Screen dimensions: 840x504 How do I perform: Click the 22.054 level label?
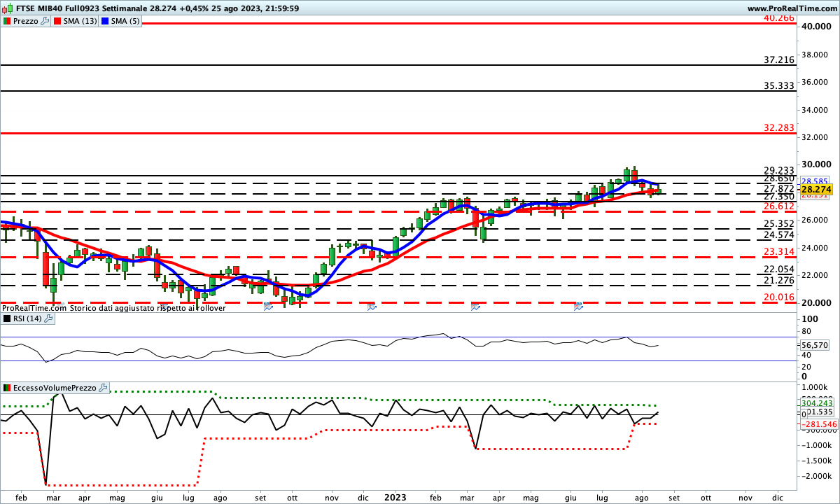point(779,269)
